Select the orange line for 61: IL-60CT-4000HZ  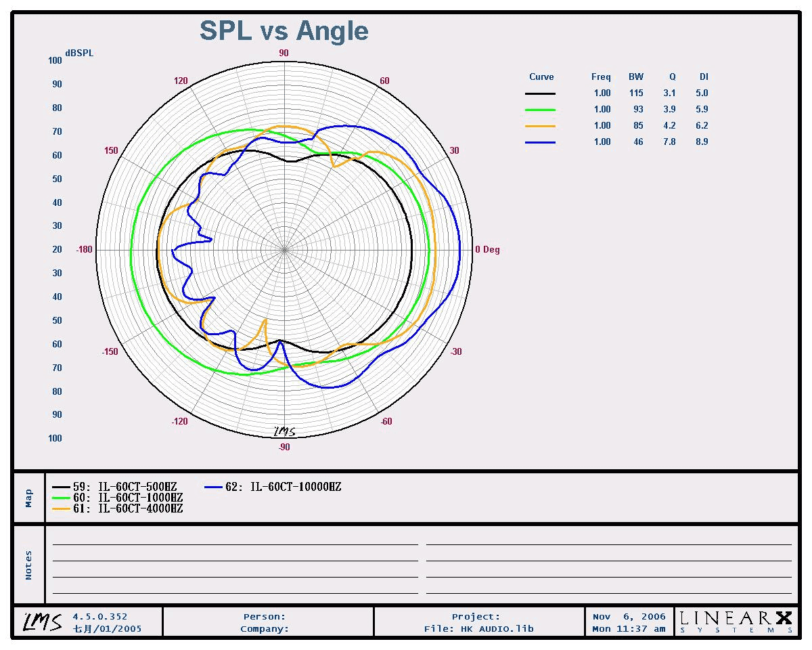[x=62, y=508]
